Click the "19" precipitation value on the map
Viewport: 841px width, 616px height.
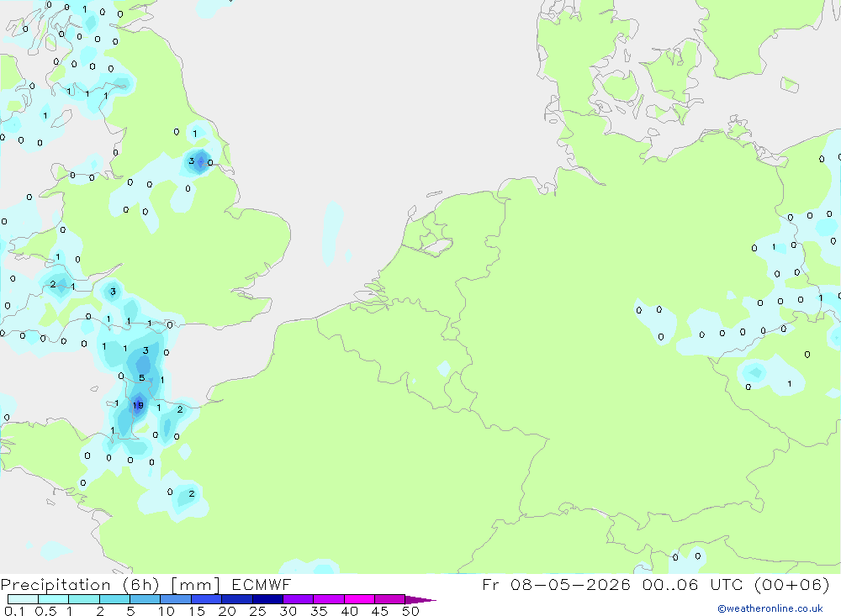(138, 405)
